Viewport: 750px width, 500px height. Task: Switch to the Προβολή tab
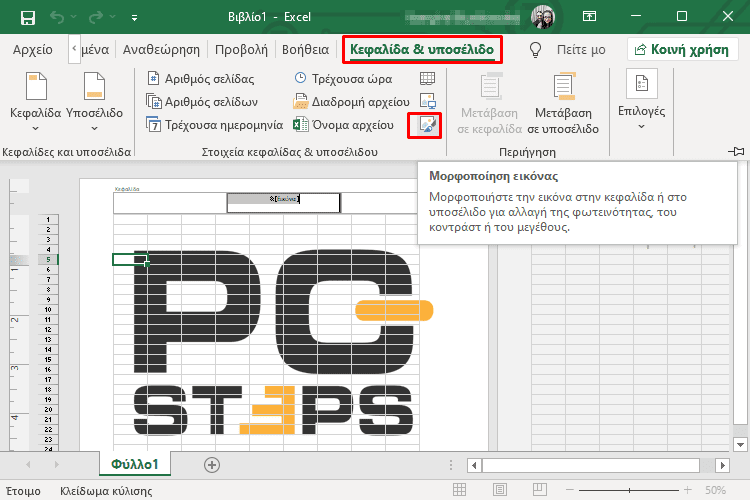click(x=241, y=49)
